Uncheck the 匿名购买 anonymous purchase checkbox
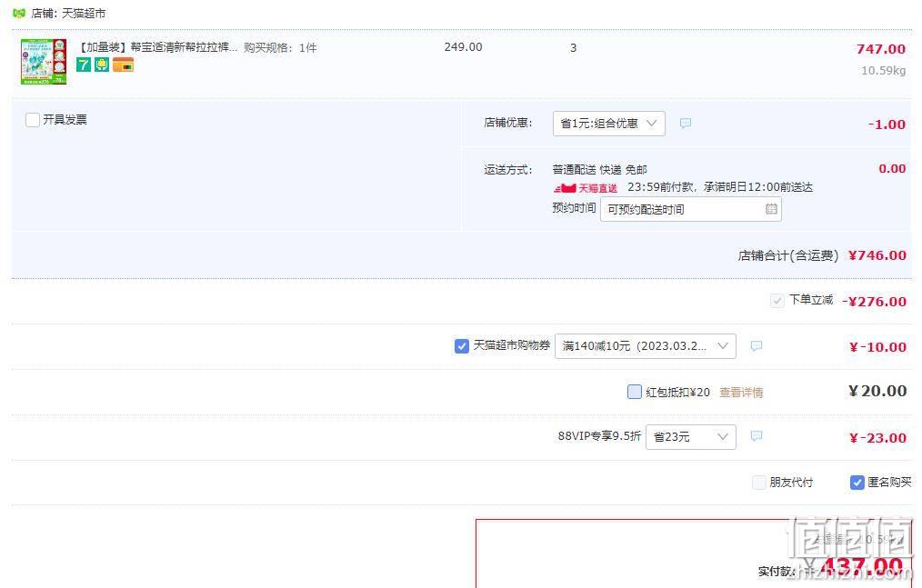This screenshot has height=588, width=922. (857, 483)
